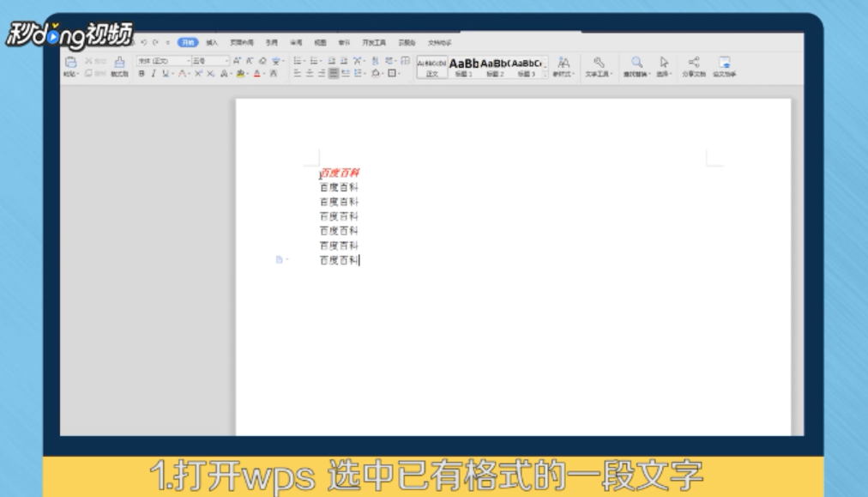Click the decrease indent icon
Screen dimensions: 868x497
(332, 61)
